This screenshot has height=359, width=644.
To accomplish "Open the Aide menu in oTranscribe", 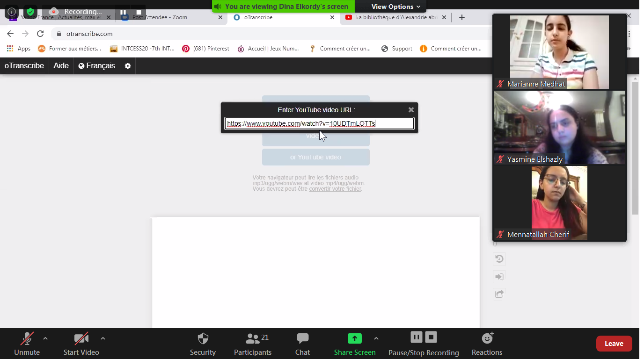I will (x=61, y=66).
